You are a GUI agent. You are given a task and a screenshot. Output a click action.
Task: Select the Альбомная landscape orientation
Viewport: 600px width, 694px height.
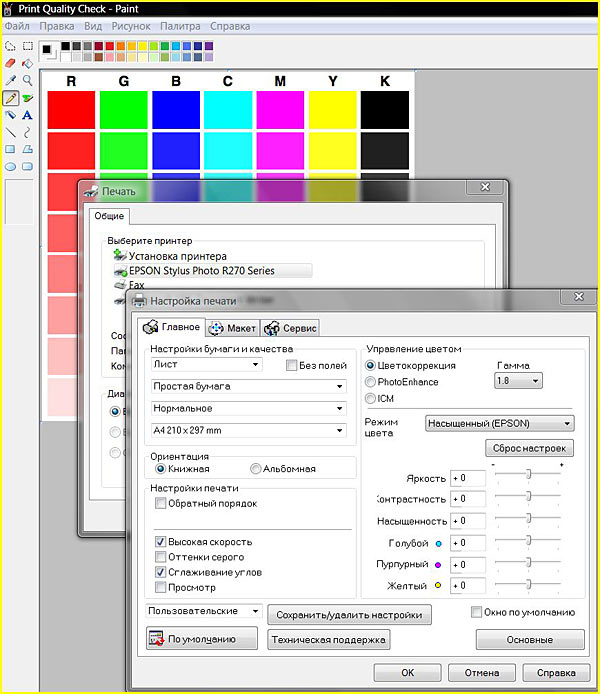[256, 468]
